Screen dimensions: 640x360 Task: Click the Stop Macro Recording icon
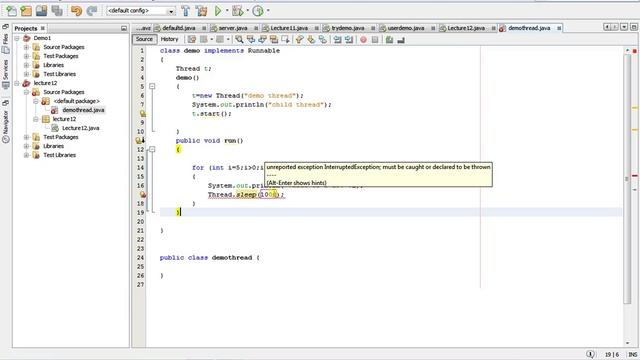click(x=375, y=40)
